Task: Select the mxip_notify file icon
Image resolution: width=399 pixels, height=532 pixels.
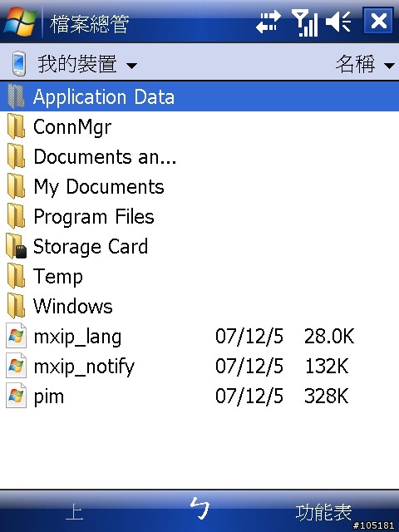Action: (16, 366)
